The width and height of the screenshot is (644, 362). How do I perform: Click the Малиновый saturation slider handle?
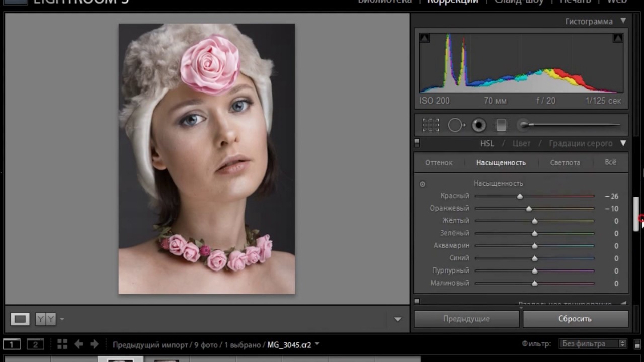(535, 284)
